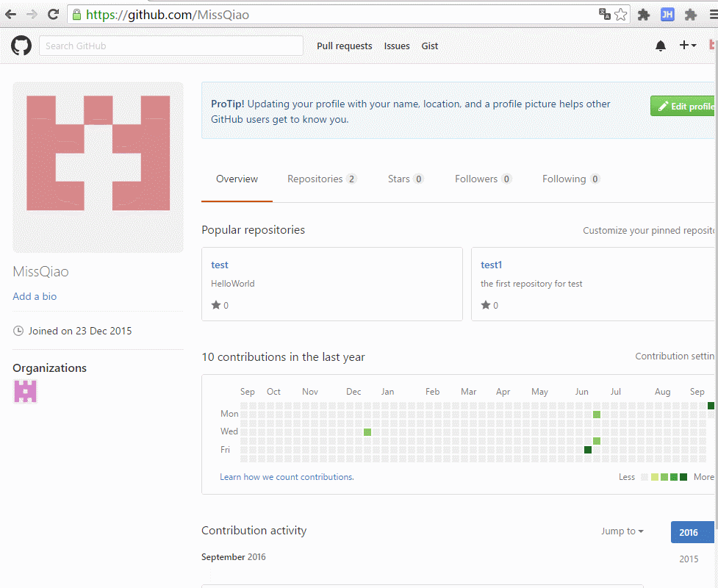
Task: Click the dark green Friday June contribution square
Action: (x=588, y=450)
